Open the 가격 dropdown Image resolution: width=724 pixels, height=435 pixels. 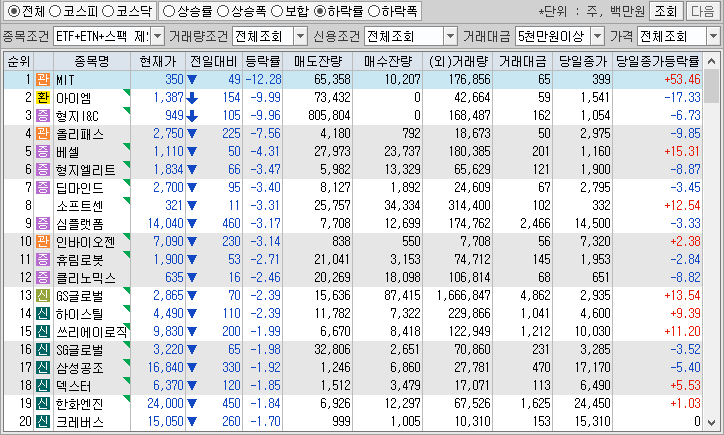coord(713,36)
